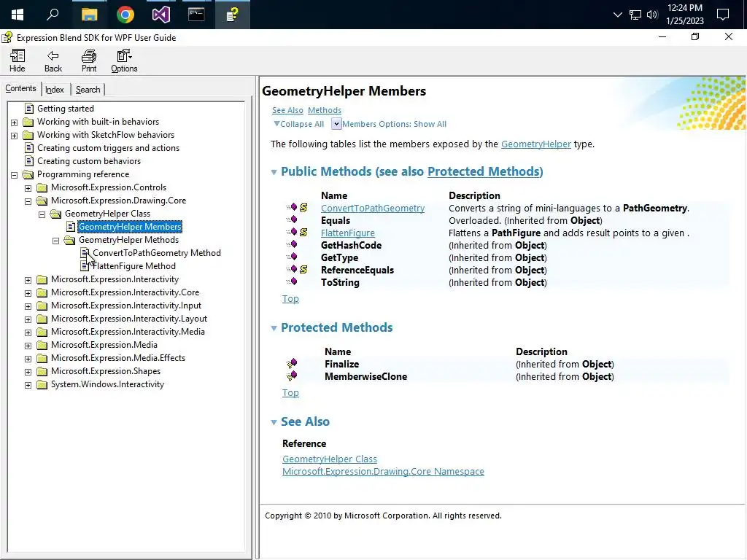Click the method icon beside Equals
The height and width of the screenshot is (560, 747).
(292, 219)
